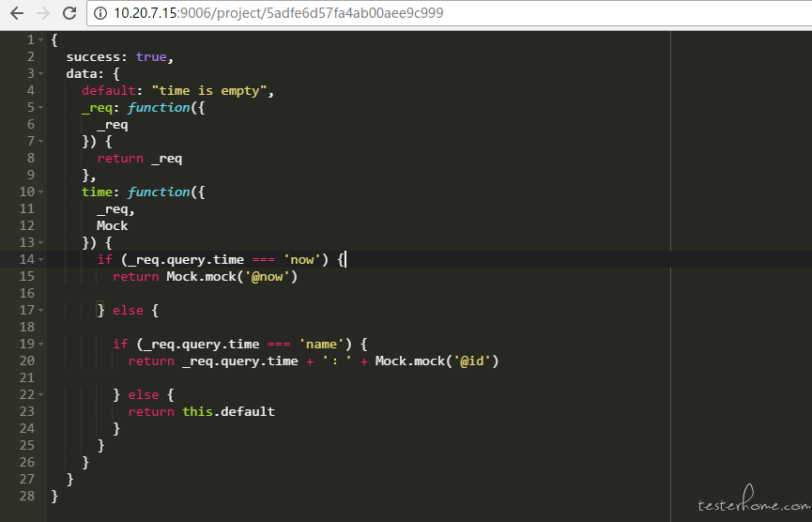Image resolution: width=812 pixels, height=522 pixels.
Task: Fold the _req function at line 5
Action: tap(41, 107)
